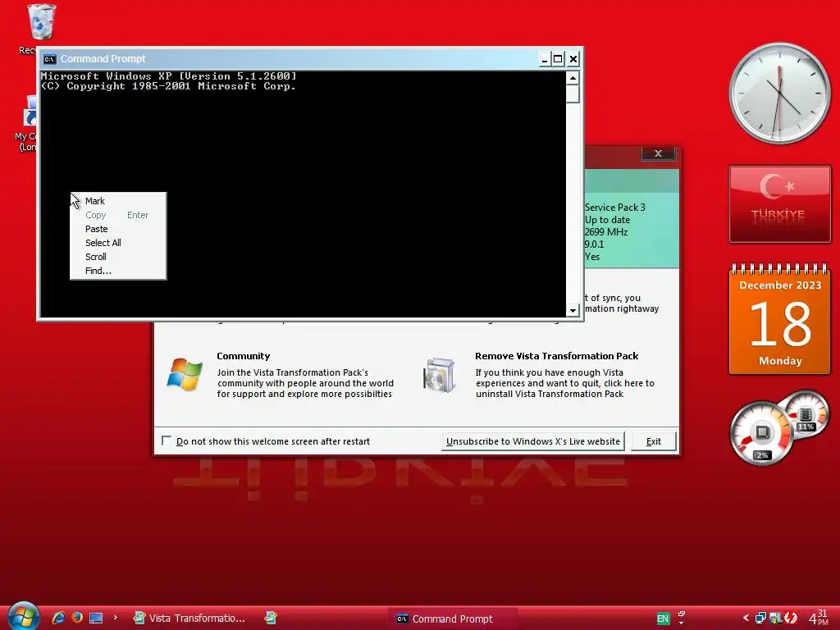The height and width of the screenshot is (630, 840).
Task: Open the My Computer desktop shortcut
Action: (30, 112)
